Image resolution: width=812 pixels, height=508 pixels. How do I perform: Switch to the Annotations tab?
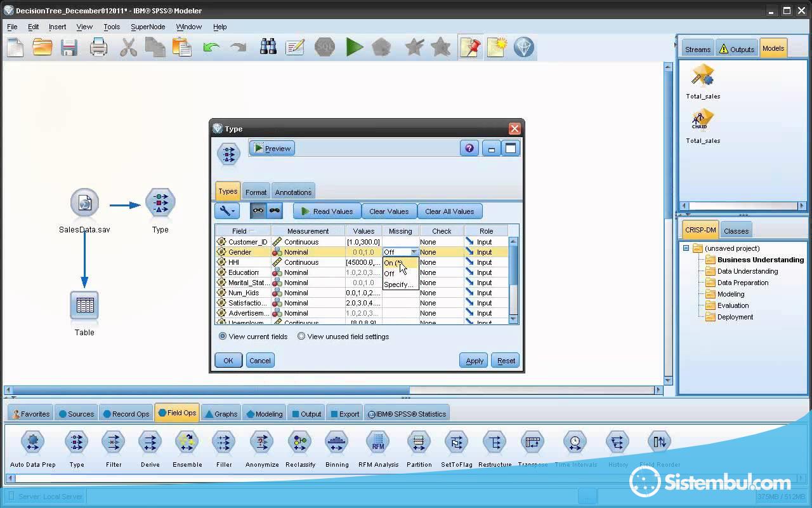pos(293,192)
